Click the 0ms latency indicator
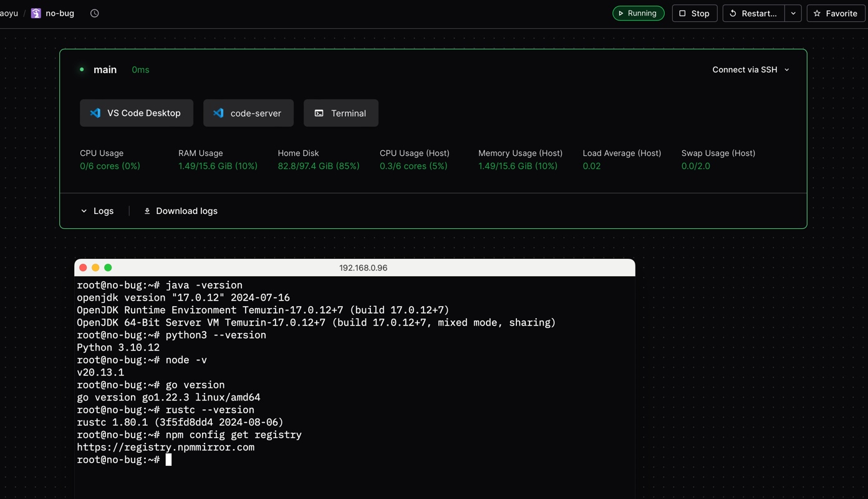Screen dimensions: 868x499 [x=140, y=70]
